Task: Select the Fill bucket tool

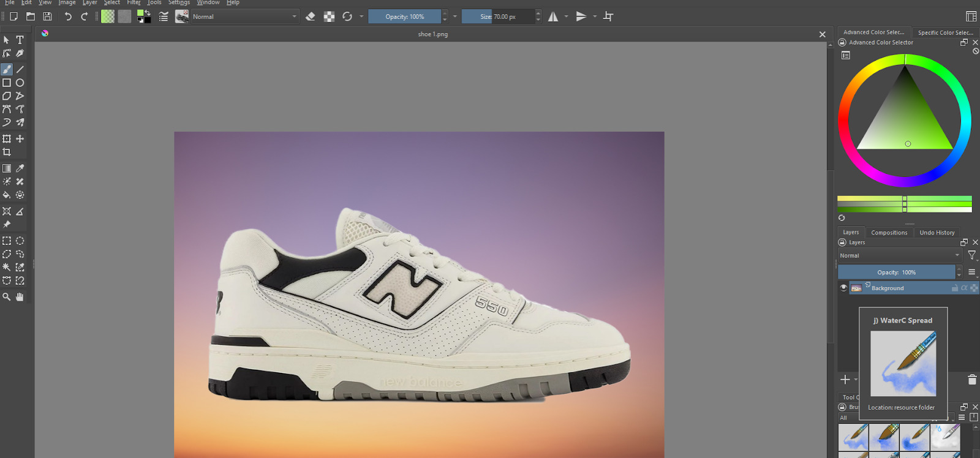Action: 7,195
